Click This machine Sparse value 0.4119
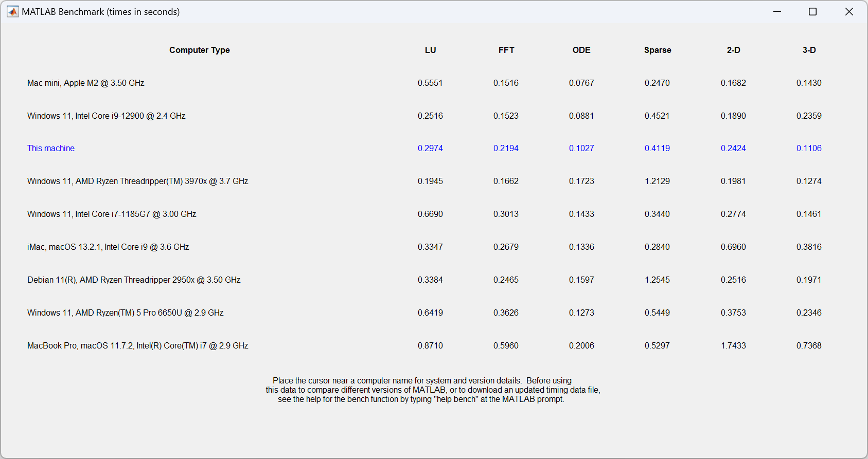Screen dimensions: 868x459 click(657, 148)
